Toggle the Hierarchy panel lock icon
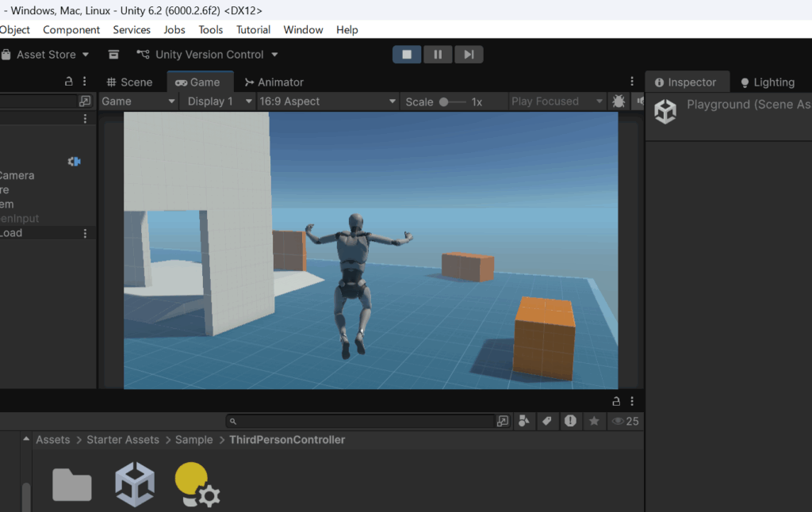 pyautogui.click(x=69, y=82)
